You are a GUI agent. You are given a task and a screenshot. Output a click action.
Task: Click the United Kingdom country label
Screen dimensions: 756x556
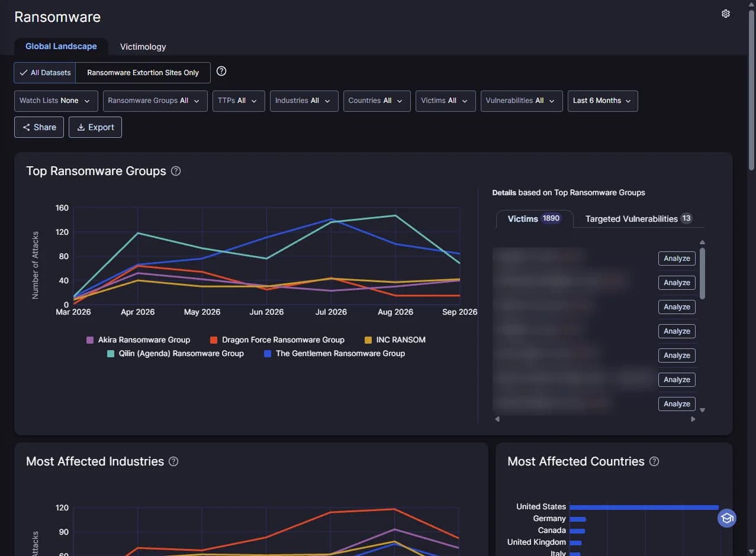[x=536, y=542]
